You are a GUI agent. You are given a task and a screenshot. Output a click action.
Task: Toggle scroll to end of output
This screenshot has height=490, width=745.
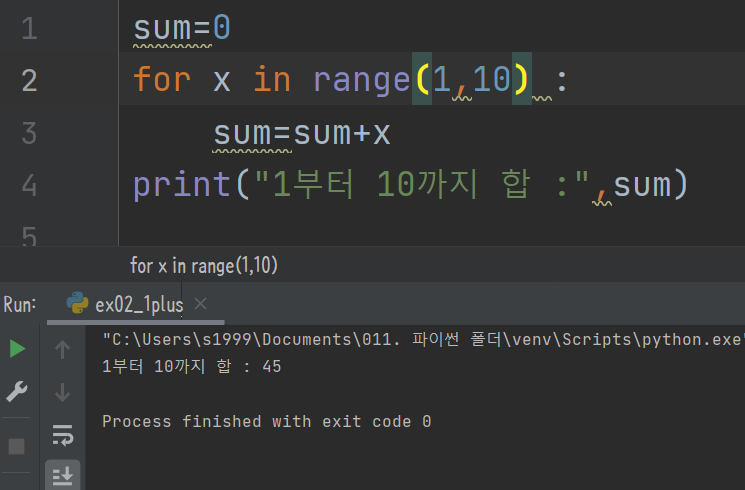point(62,475)
